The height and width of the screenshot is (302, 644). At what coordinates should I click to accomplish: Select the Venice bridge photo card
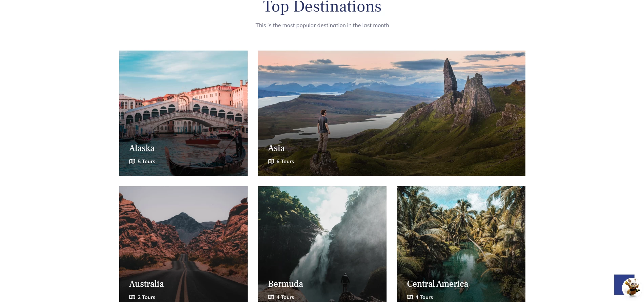point(183,113)
